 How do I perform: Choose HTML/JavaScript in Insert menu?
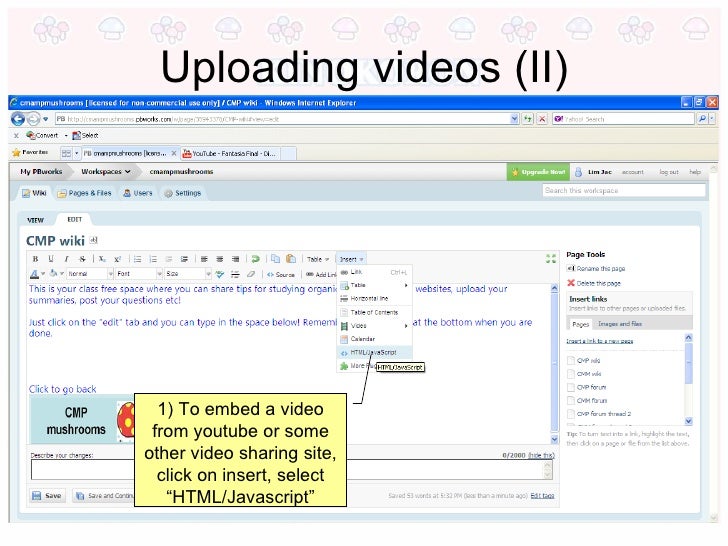[x=374, y=352]
